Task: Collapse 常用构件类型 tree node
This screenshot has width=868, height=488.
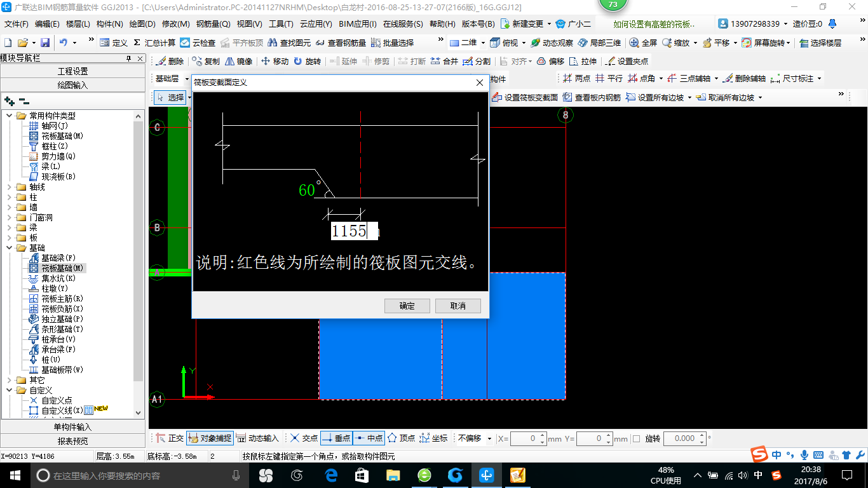Action: coord(10,116)
